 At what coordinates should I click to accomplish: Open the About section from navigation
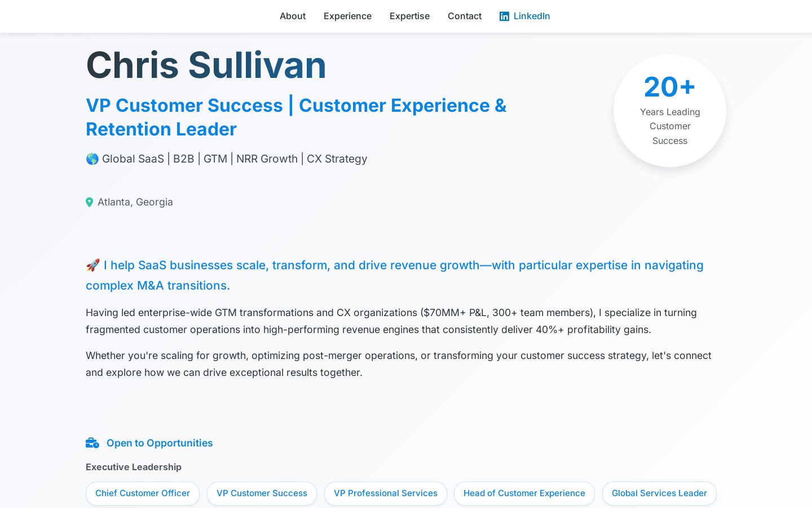(293, 16)
